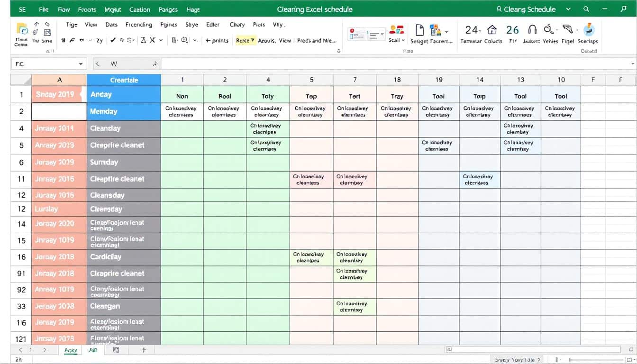Screen dimensions: 637x364
Task: Click the 24 icon above Tomstar
Action: 472,30
